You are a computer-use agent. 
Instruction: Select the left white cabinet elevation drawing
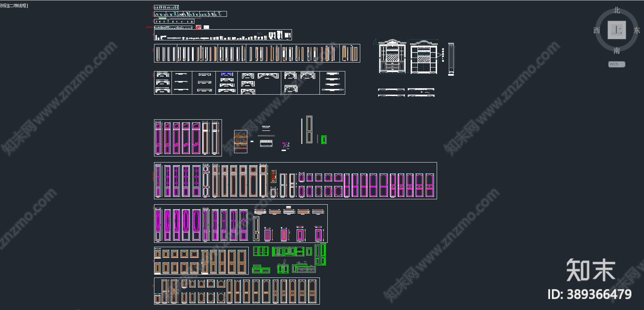coord(392,56)
